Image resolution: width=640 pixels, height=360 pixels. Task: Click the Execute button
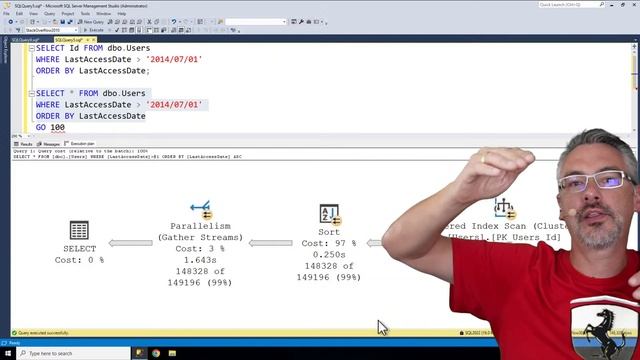click(93, 30)
